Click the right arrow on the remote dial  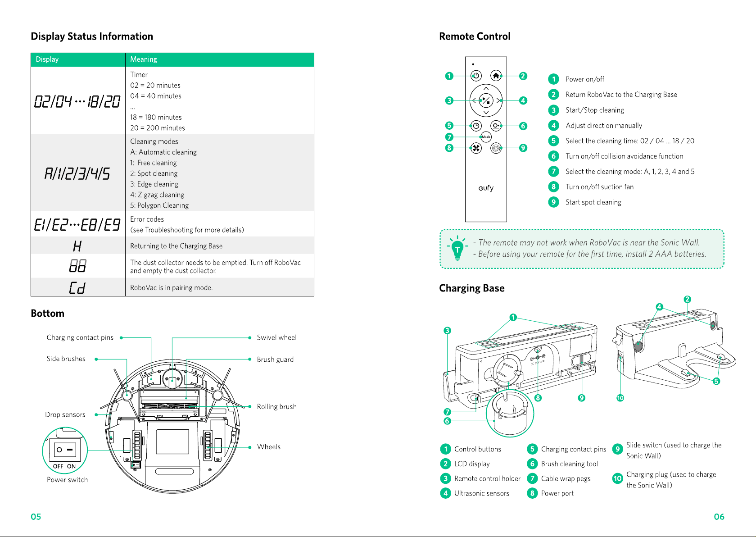pyautogui.click(x=498, y=100)
